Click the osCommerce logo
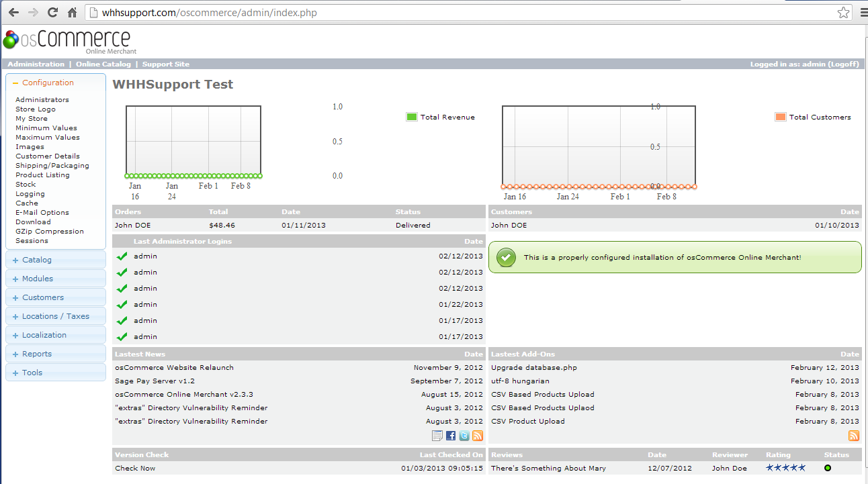 [67, 40]
